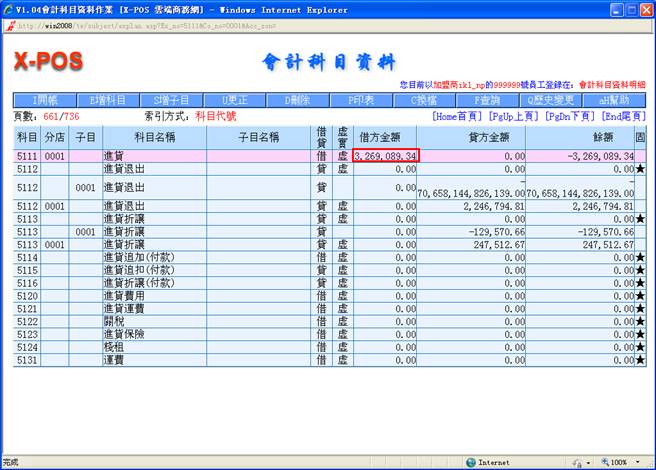
Task: Click the Internet security zone icon
Action: tap(471, 462)
